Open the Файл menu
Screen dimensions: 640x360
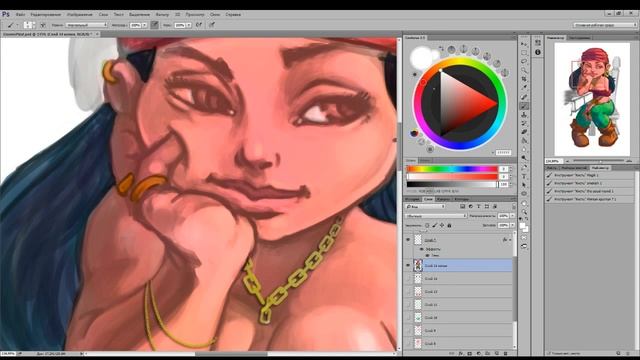click(20, 14)
